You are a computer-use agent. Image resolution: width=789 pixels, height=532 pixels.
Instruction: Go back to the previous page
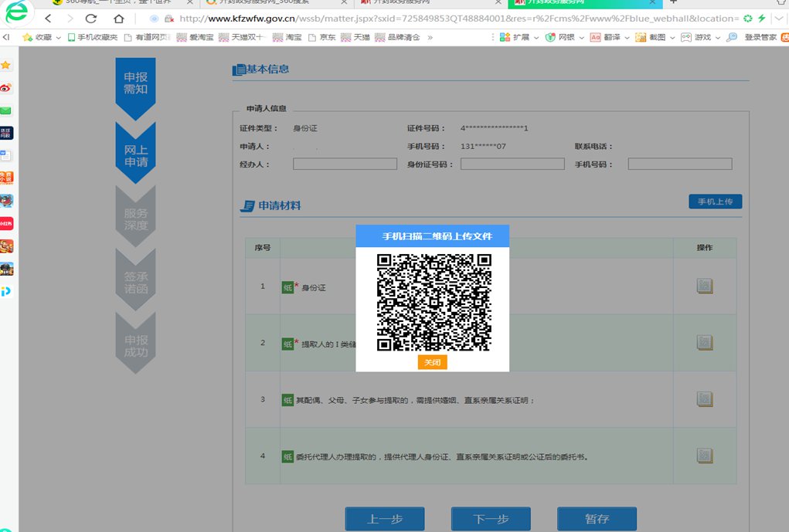[x=49, y=19]
